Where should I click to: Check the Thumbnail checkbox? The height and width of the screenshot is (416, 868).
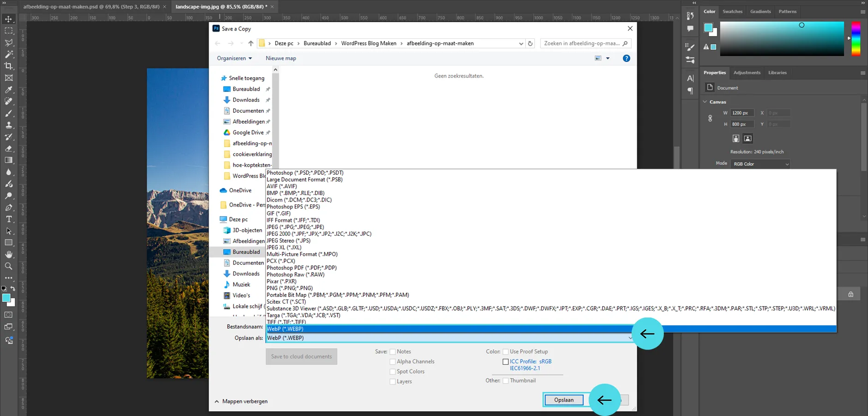pos(506,381)
